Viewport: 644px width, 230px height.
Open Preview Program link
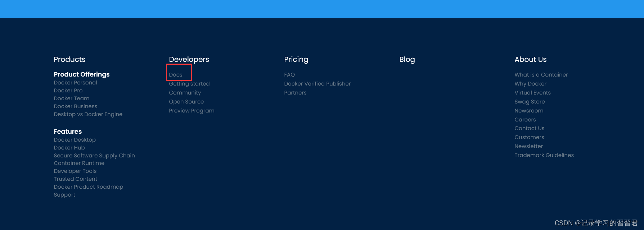[x=192, y=111]
